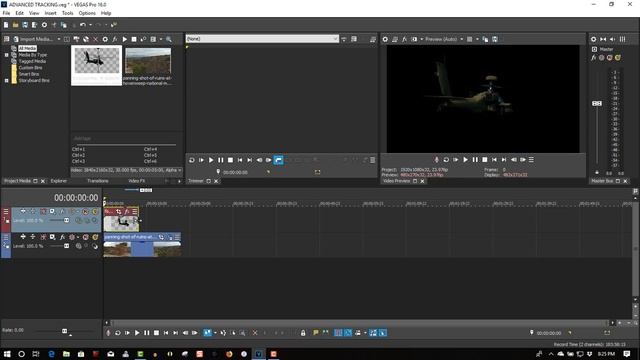Open the Preview (Auto) quality dropdown
This screenshot has height=360, width=640.
pyautogui.click(x=462, y=39)
